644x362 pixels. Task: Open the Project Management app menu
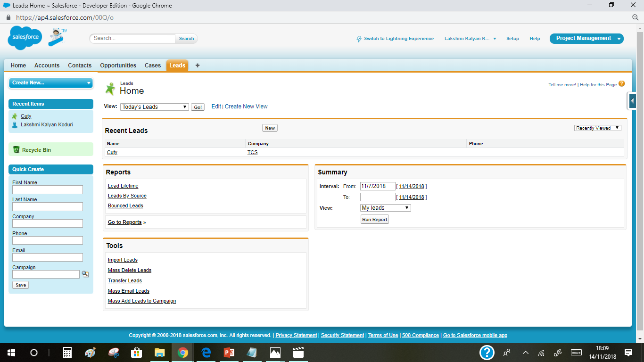click(x=586, y=39)
